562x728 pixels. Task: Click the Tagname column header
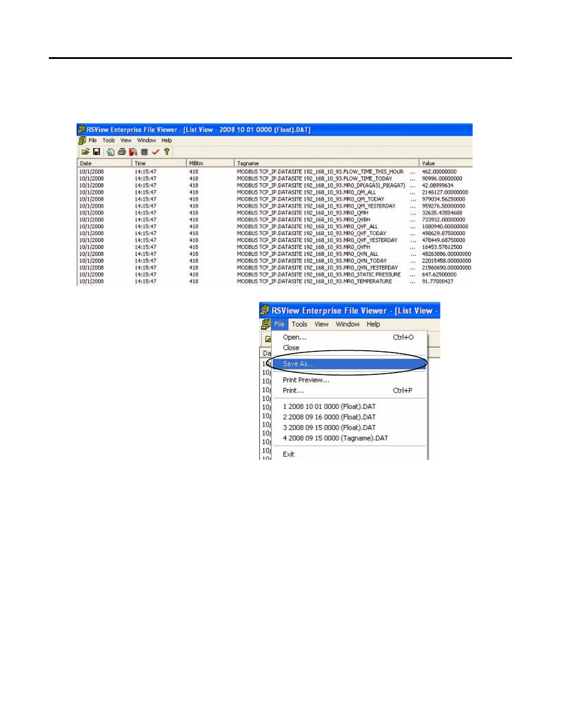[x=327, y=163]
